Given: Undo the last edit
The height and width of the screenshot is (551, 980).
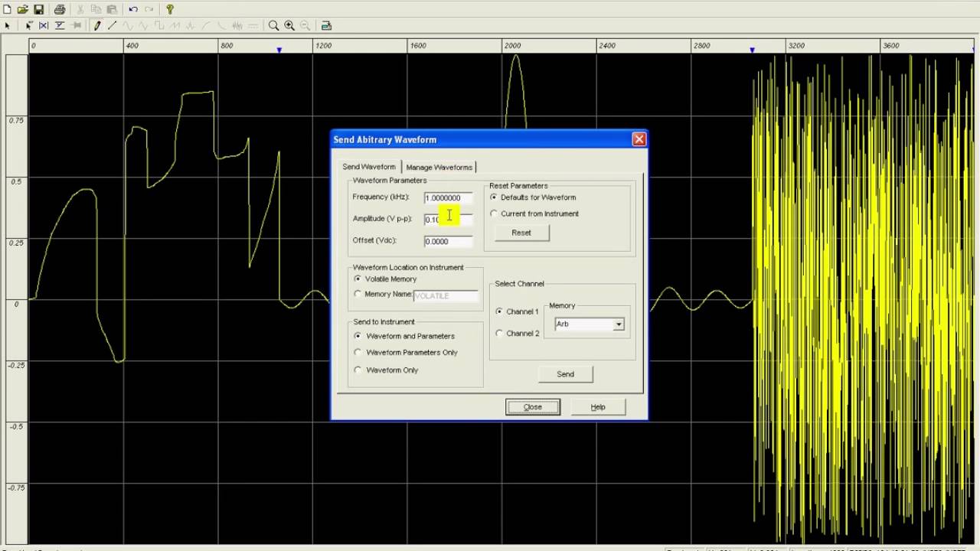Looking at the screenshot, I should tap(133, 9).
